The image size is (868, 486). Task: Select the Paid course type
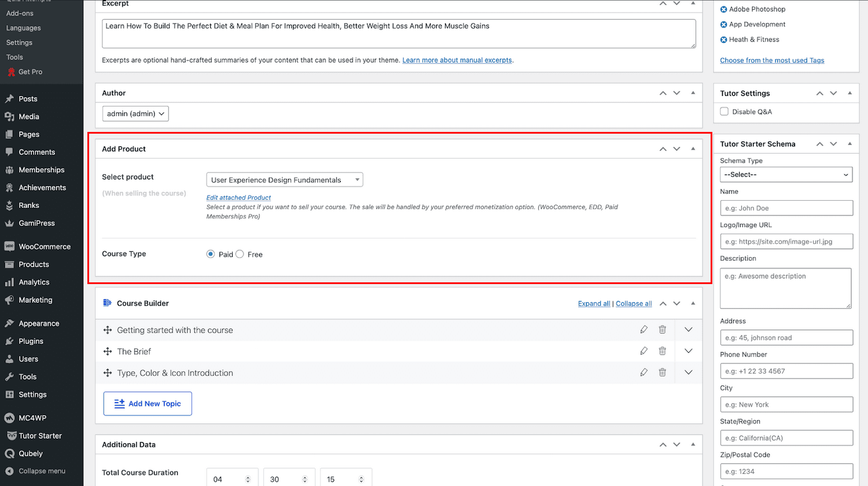coord(211,254)
